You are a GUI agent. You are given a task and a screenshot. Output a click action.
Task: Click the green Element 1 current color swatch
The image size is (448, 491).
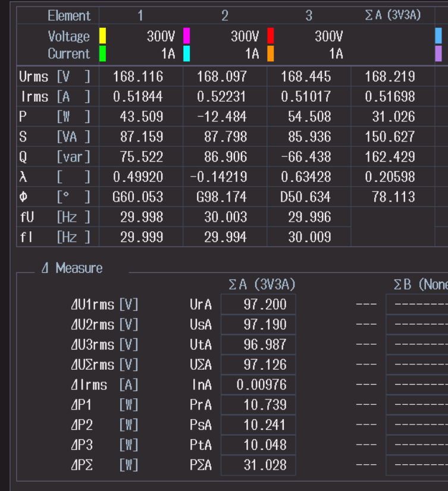coord(102,53)
